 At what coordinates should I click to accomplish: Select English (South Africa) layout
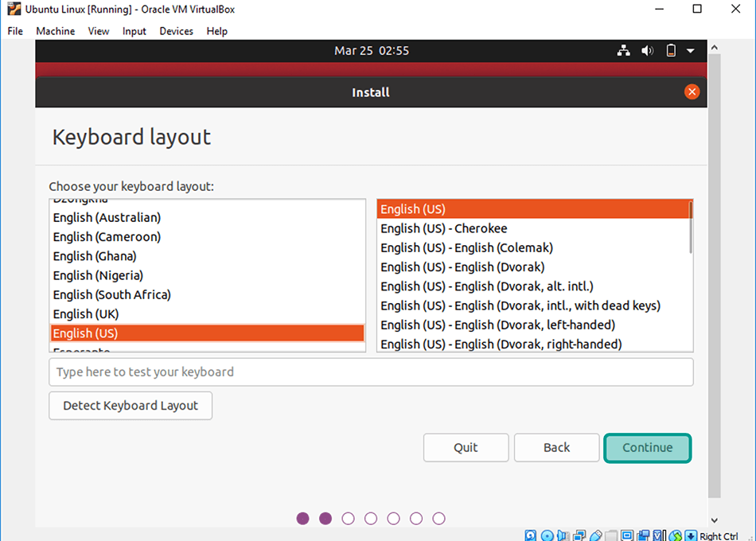pyautogui.click(x=208, y=294)
